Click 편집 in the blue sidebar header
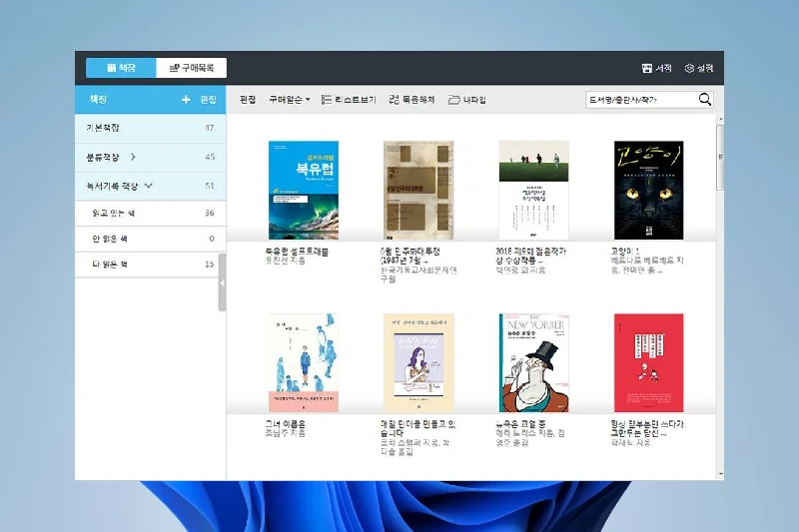The height and width of the screenshot is (532, 799). (x=208, y=100)
